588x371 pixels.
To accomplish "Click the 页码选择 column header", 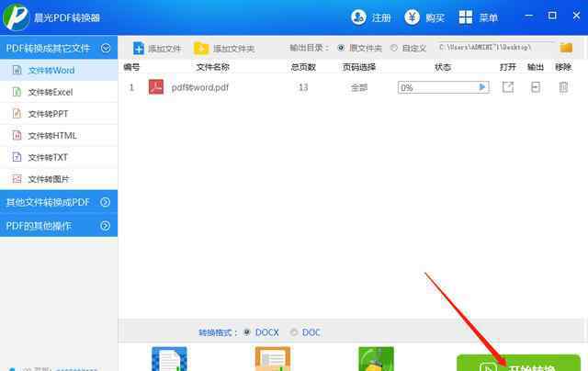I will (x=359, y=67).
